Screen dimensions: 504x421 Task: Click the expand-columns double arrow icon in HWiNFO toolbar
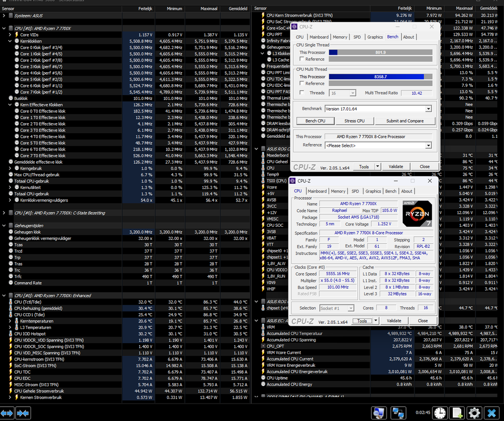[x=7, y=413]
